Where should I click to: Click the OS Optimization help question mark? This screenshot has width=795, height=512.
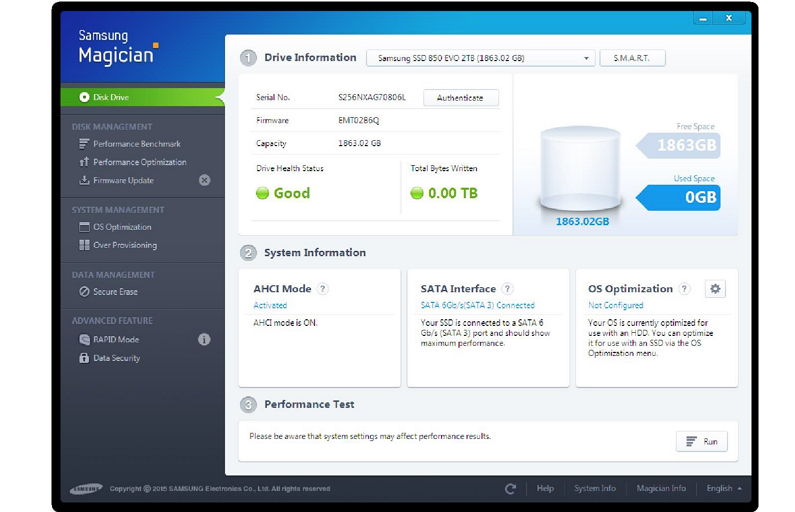pyautogui.click(x=684, y=289)
